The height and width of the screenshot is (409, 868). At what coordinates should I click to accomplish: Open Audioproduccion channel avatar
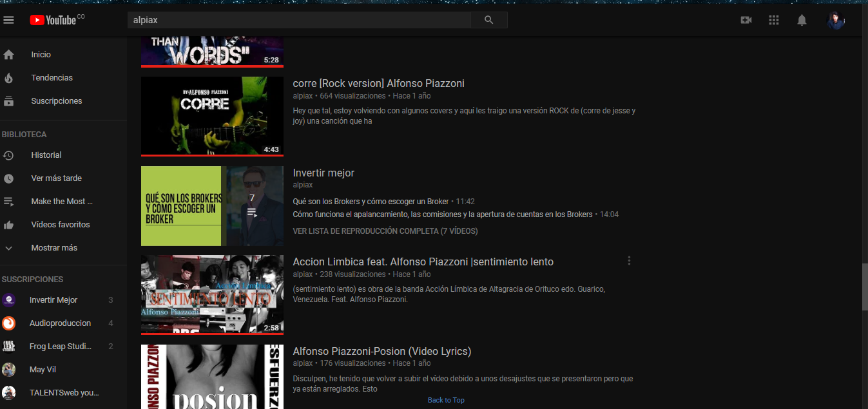click(x=8, y=323)
